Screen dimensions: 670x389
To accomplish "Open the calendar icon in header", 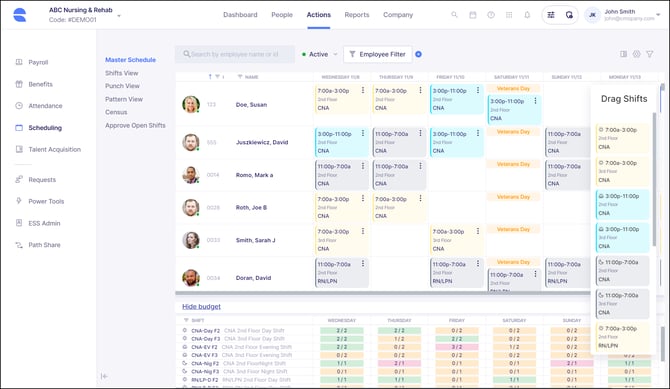I will (473, 15).
